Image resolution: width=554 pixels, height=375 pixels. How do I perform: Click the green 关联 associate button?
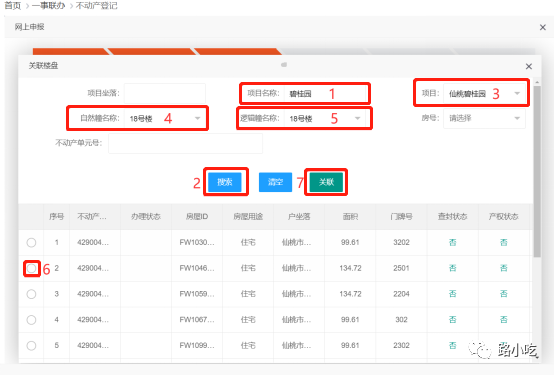pyautogui.click(x=326, y=182)
